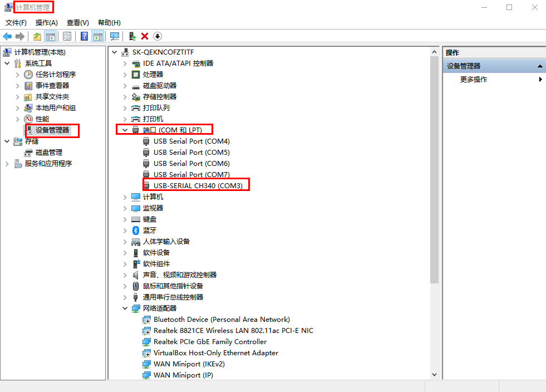Click the red X uninstall device icon
546x392 pixels.
click(x=145, y=36)
